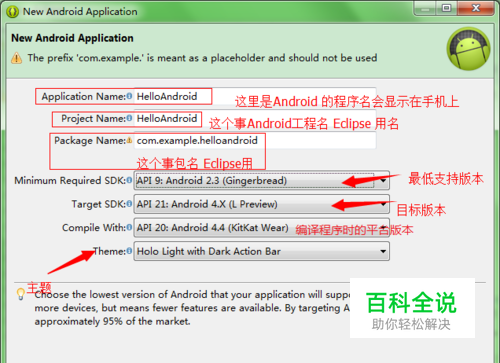Click the lightbulb hint icon
The width and height of the screenshot is (500, 363).
tap(21, 294)
